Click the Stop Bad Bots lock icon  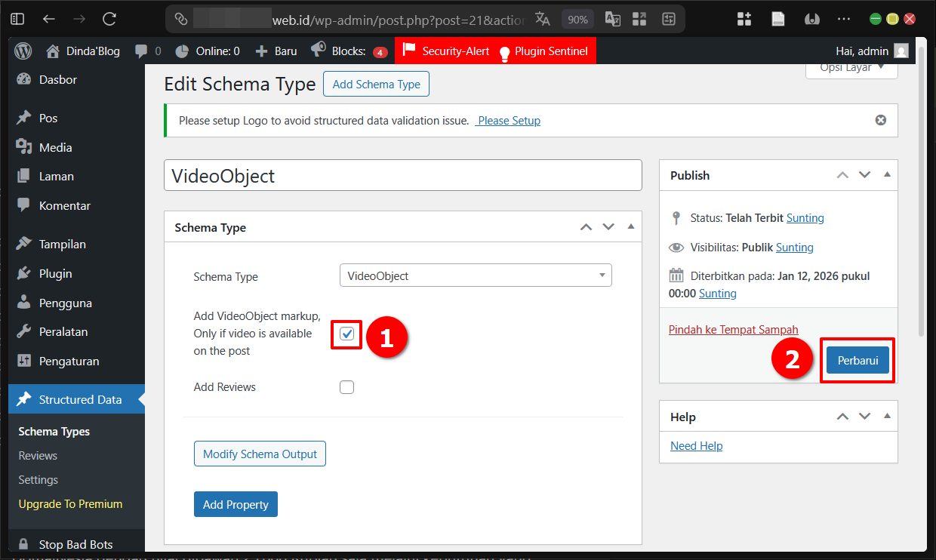pyautogui.click(x=23, y=543)
